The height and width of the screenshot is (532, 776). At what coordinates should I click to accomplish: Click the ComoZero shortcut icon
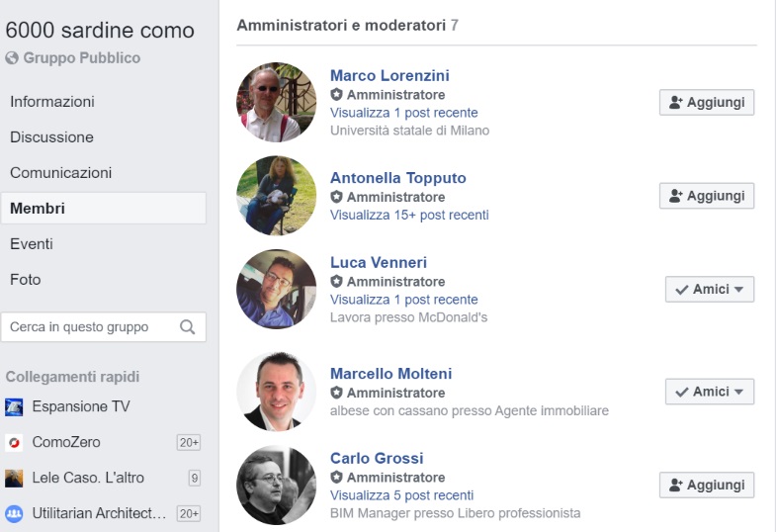coord(14,442)
